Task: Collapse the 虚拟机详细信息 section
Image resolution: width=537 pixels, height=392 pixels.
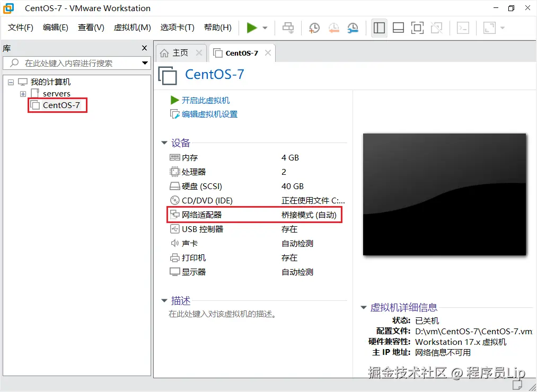Action: point(364,307)
